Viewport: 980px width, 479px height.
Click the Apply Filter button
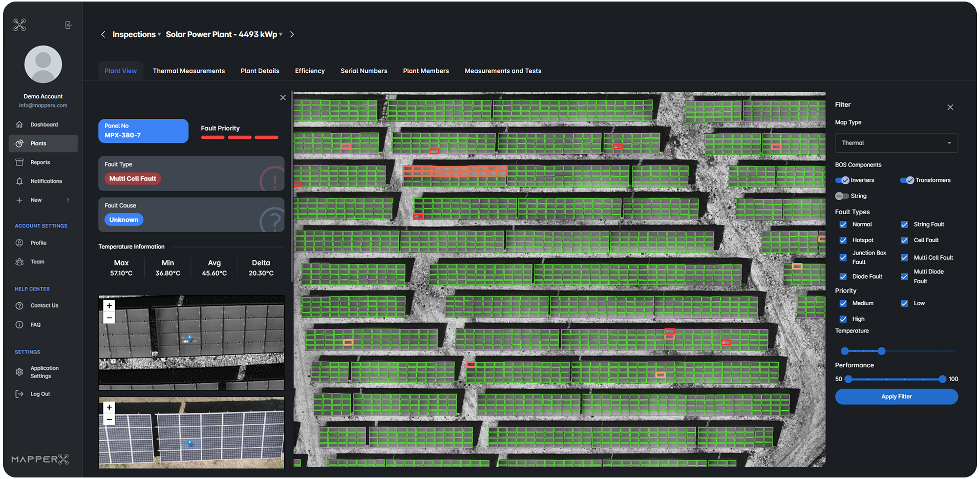(x=896, y=396)
